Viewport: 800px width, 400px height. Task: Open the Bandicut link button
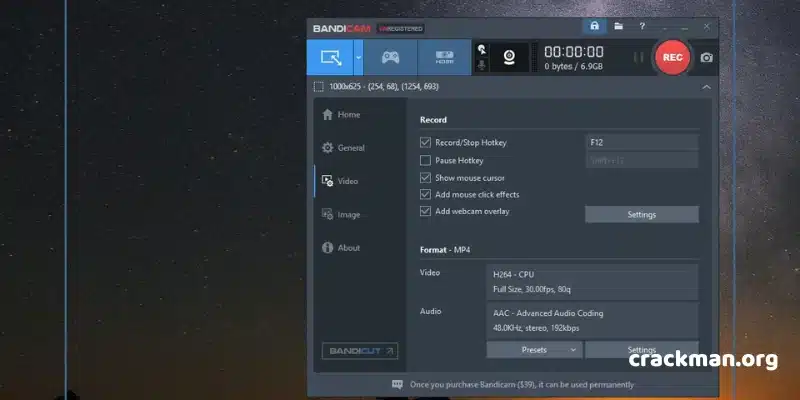click(360, 351)
